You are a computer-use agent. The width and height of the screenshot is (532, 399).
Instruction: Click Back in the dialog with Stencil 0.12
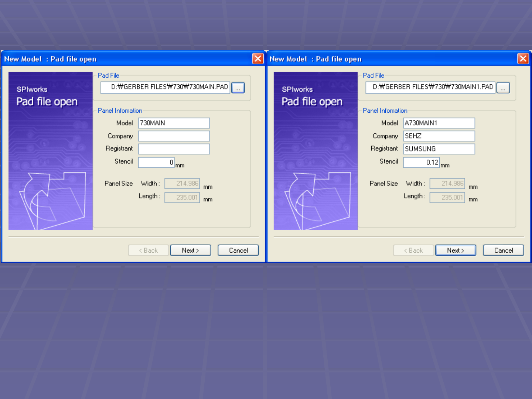(413, 250)
